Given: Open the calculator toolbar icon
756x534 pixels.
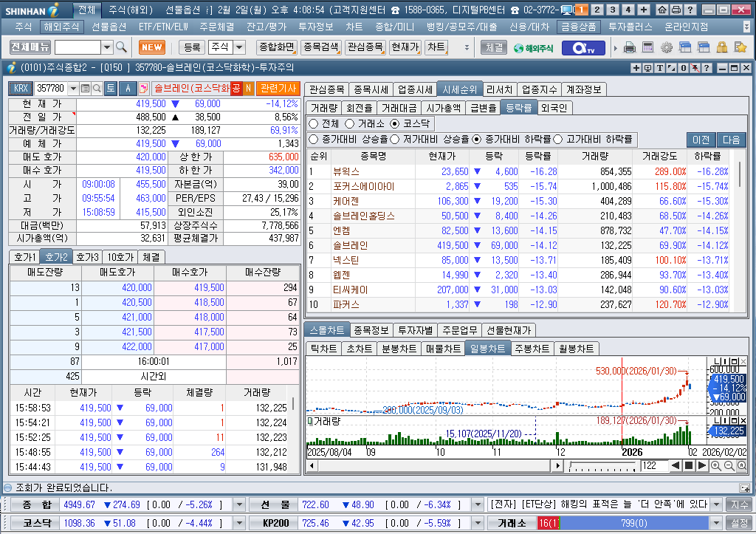Looking at the screenshot, I should 648,47.
